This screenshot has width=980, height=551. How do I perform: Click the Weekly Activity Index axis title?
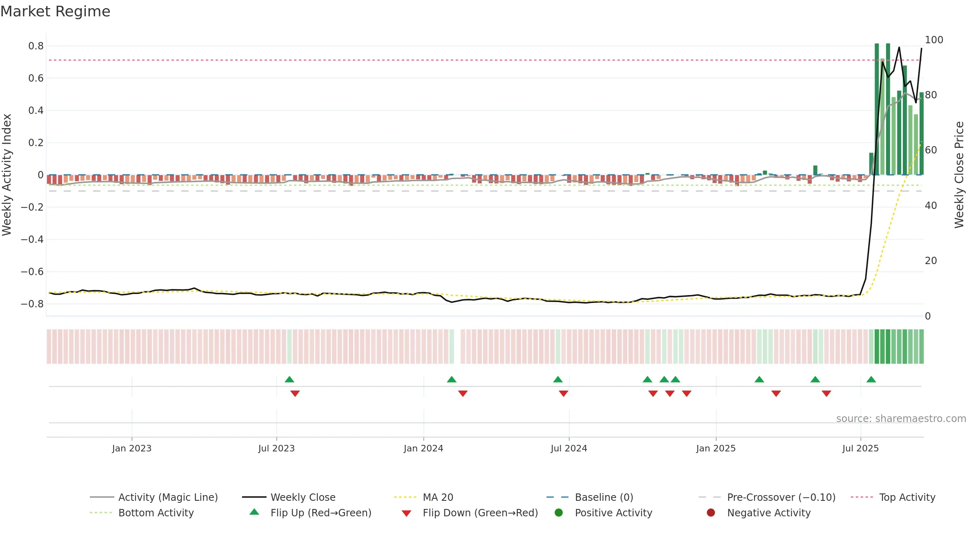(x=7, y=175)
